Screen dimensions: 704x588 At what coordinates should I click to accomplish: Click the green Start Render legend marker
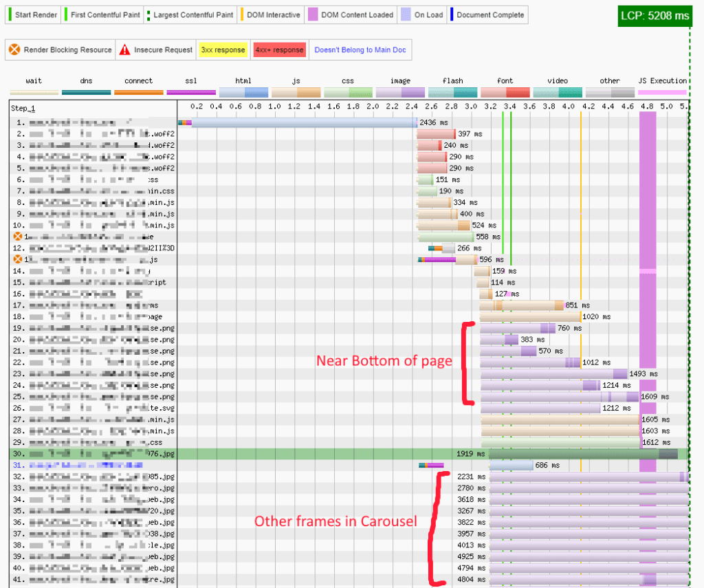[10, 14]
